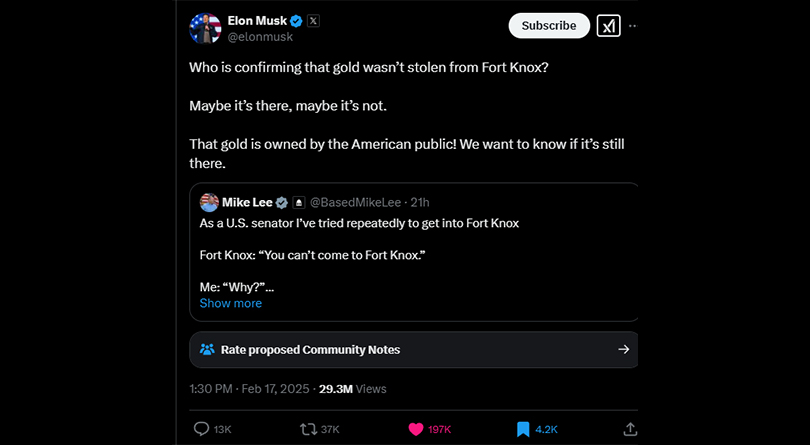Click the reply comment icon
Image resolution: width=810 pixels, height=445 pixels.
(x=201, y=429)
